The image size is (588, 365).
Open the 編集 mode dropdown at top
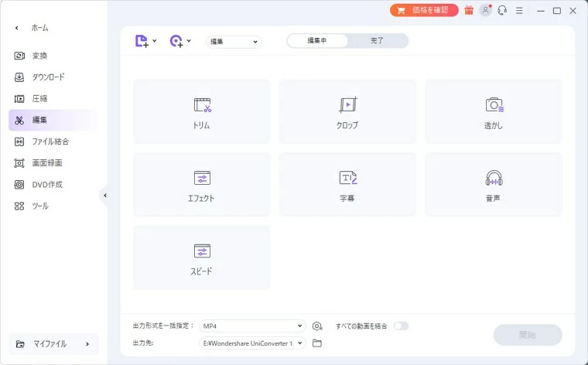tap(234, 42)
